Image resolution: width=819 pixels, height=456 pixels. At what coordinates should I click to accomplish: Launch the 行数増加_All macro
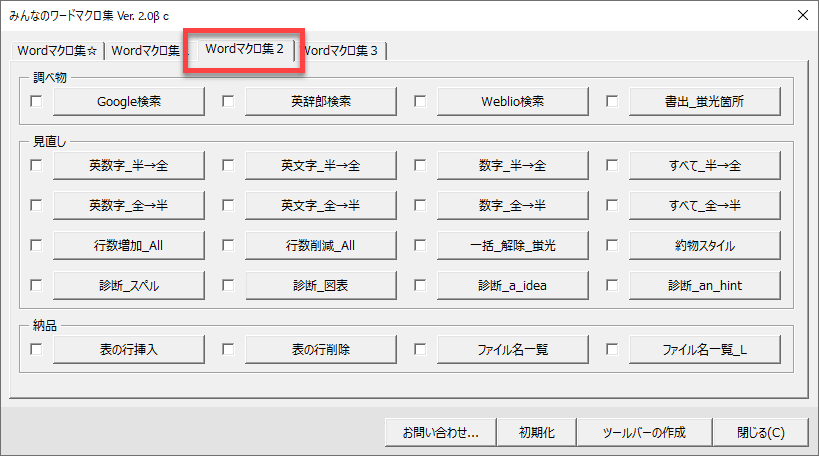click(129, 245)
